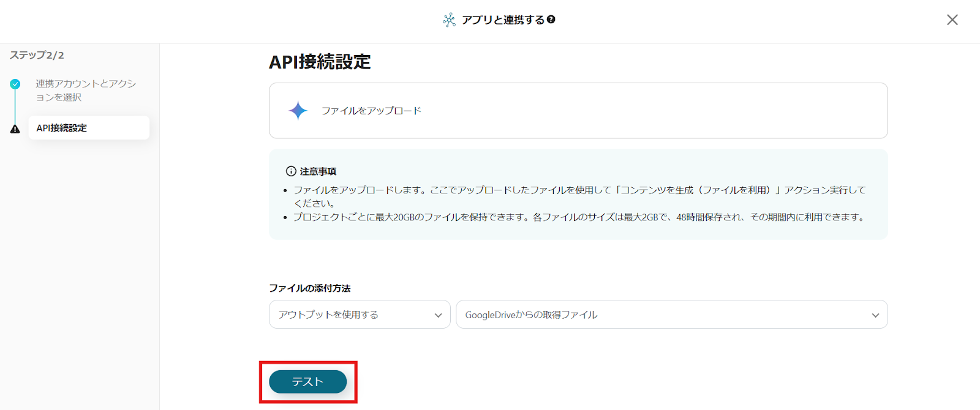The height and width of the screenshot is (410, 980).
Task: Click the 注意事項 heading text
Action: 318,171
